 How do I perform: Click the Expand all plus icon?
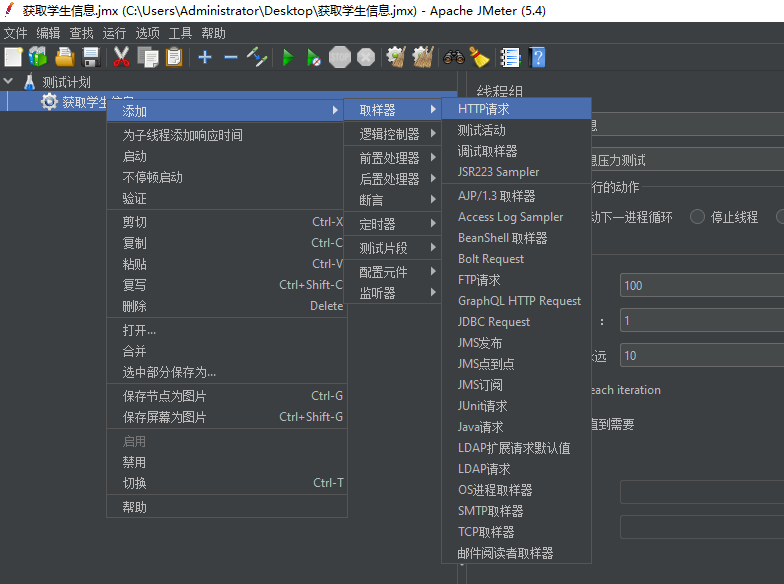pyautogui.click(x=205, y=57)
